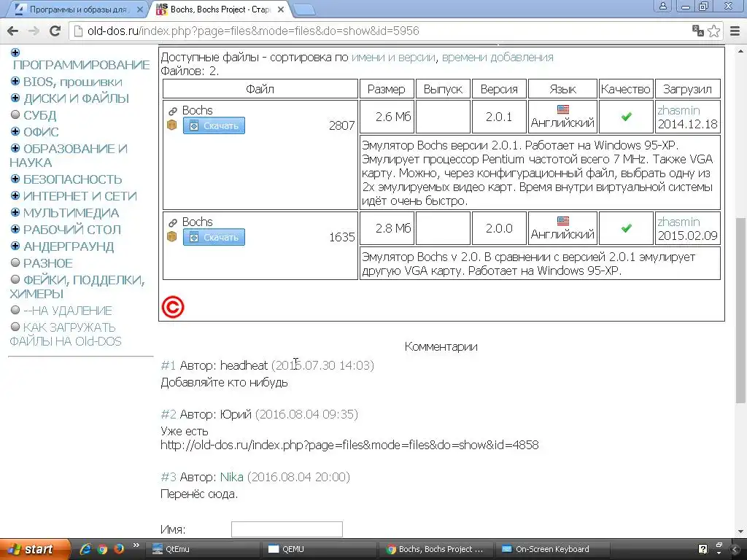Open the --НА УДАЛЕНИЕ category
This screenshot has width=747, height=560.
[68, 311]
